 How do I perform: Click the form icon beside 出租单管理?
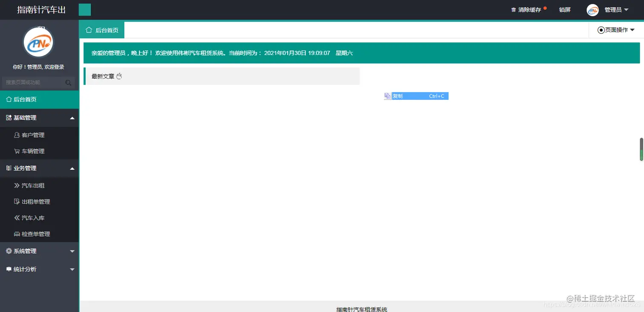pyautogui.click(x=17, y=202)
